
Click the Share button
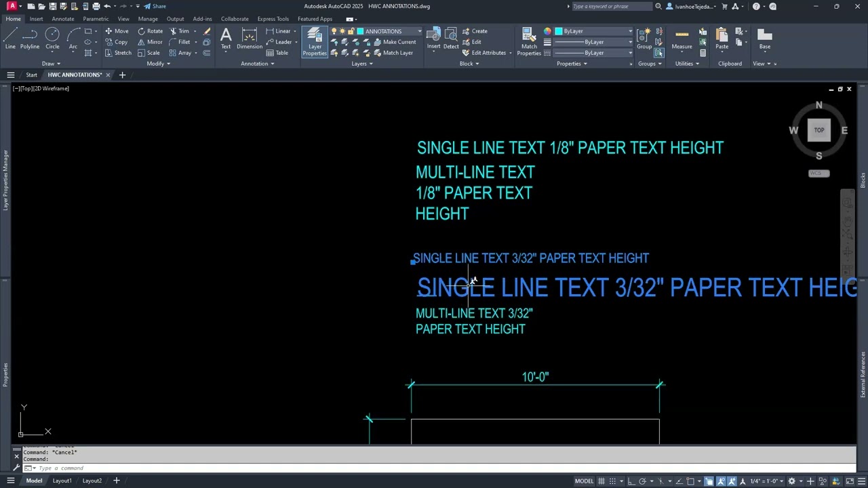[x=155, y=6]
